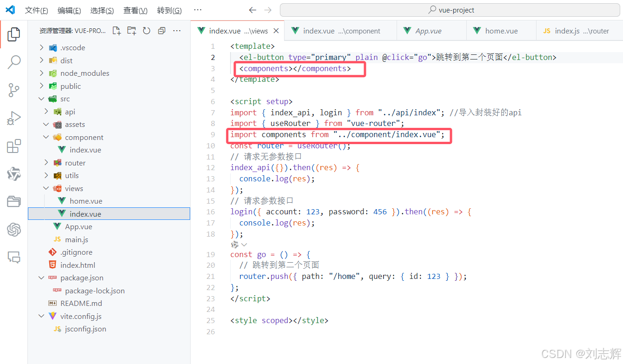Collapse all folders in the Explorer
Image resolution: width=623 pixels, height=364 pixels.
162,29
